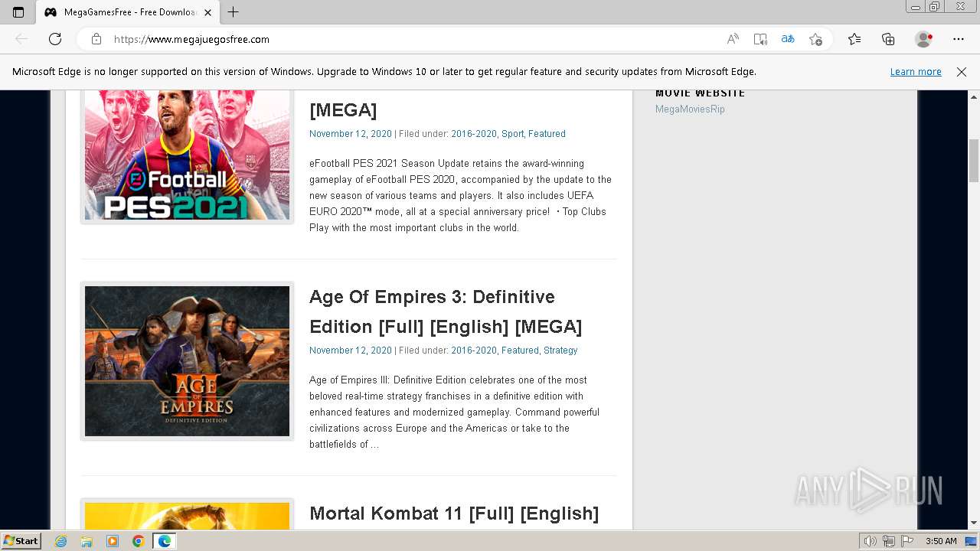
Task: Open File Explorer from taskbar
Action: coord(87,541)
